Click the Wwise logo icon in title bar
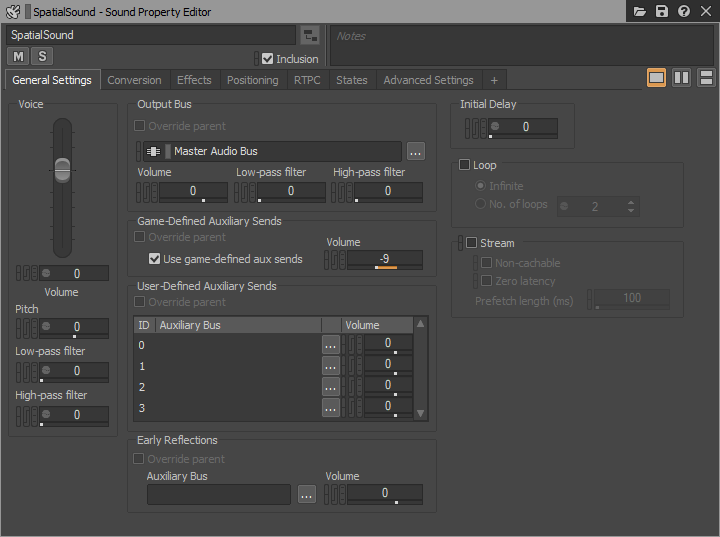Screen dimensions: 720x537 tap(13, 11)
